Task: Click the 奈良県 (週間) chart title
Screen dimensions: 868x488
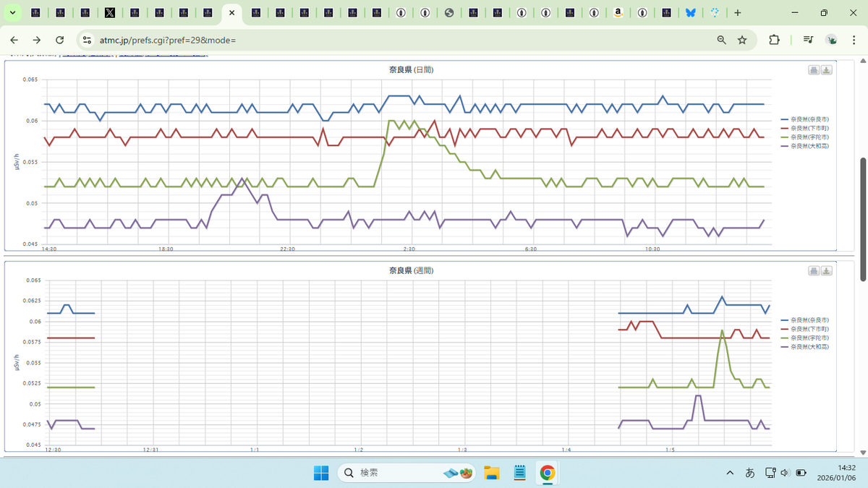Action: tap(411, 270)
